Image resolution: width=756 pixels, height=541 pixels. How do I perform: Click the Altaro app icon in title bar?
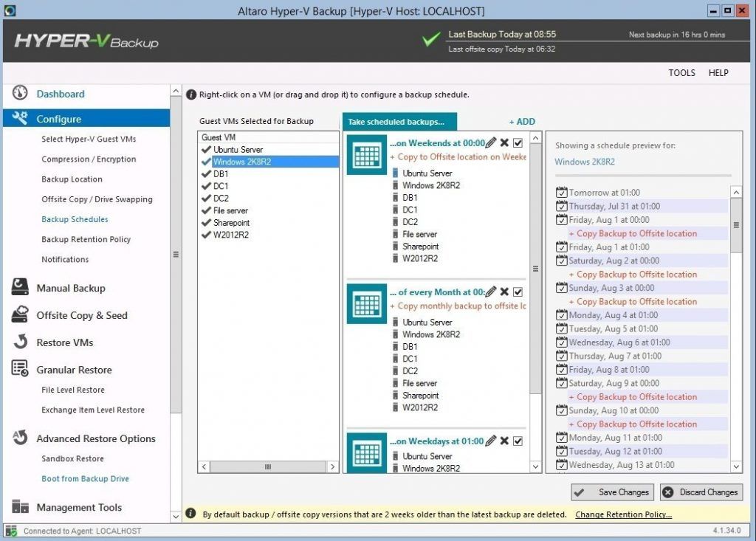coord(10,10)
